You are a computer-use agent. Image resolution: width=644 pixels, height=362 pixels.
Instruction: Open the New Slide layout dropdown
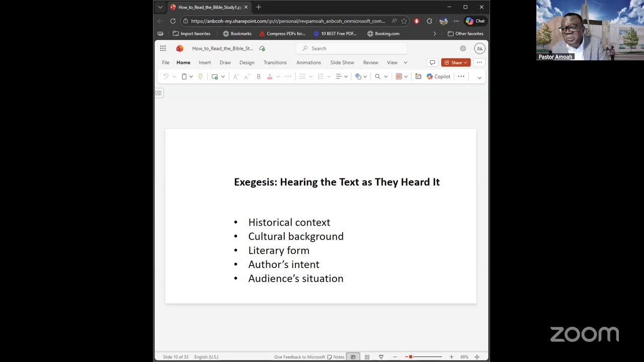223,77
